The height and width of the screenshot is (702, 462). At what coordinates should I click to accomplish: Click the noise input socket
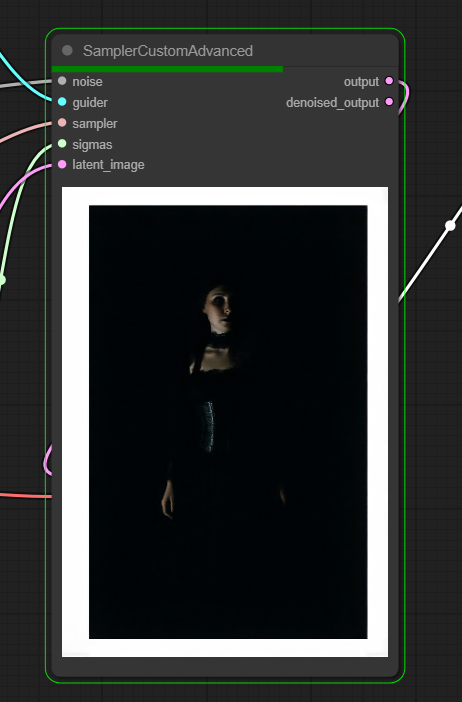62,81
